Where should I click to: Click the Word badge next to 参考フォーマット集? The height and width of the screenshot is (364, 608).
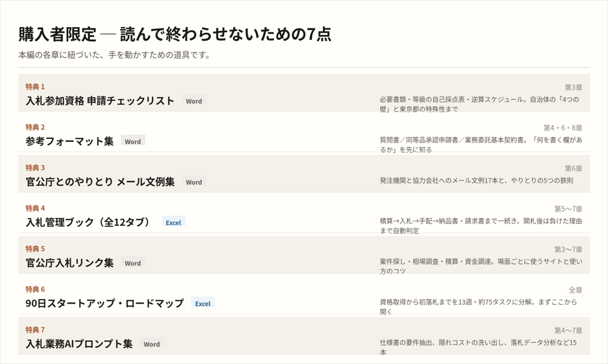pyautogui.click(x=133, y=141)
